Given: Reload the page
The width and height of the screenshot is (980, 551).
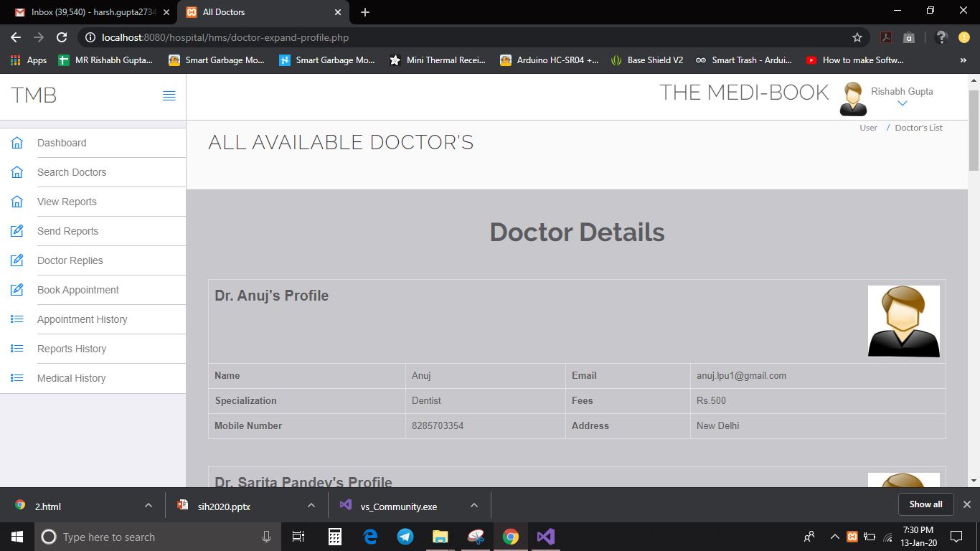Looking at the screenshot, I should click(x=62, y=37).
